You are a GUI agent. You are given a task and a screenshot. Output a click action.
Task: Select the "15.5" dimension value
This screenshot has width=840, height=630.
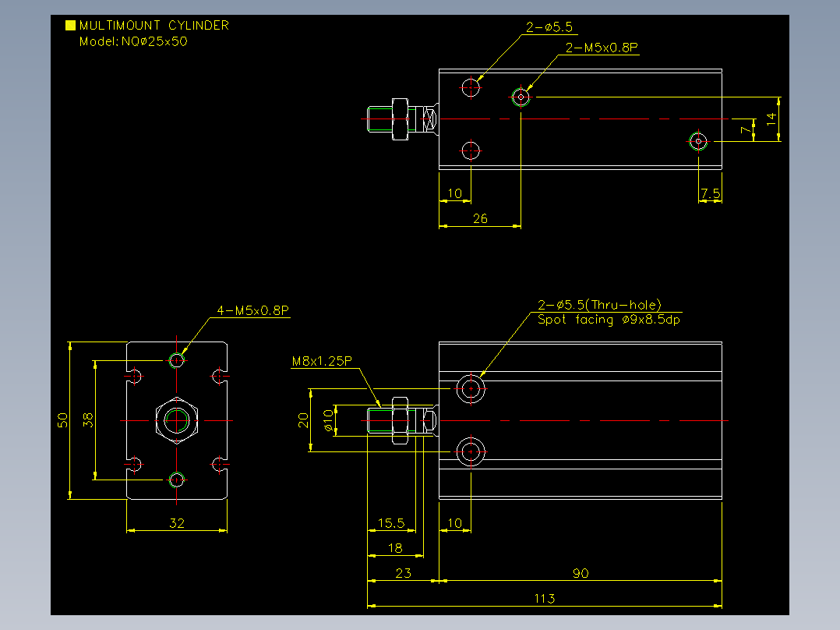(391, 522)
